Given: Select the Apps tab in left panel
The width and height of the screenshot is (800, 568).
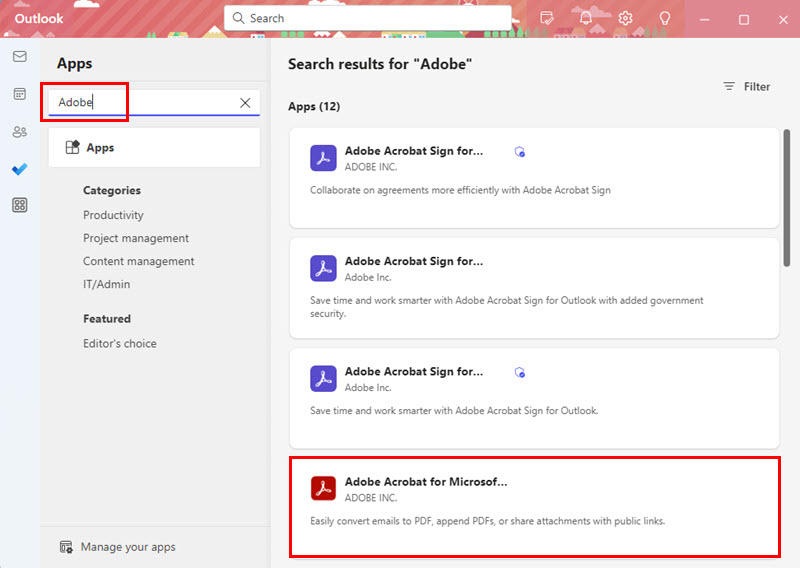Looking at the screenshot, I should click(x=154, y=147).
